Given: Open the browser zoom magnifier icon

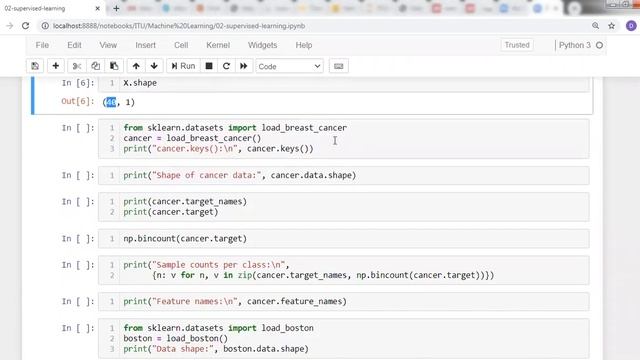Looking at the screenshot, I should 596,26.
